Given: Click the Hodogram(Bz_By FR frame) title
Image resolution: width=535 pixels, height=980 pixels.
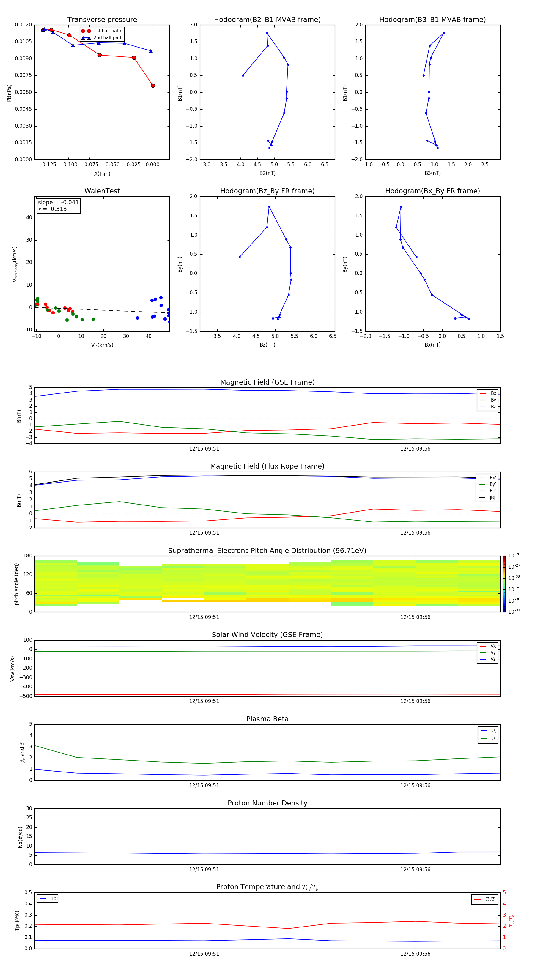Looking at the screenshot, I should pyautogui.click(x=267, y=191).
